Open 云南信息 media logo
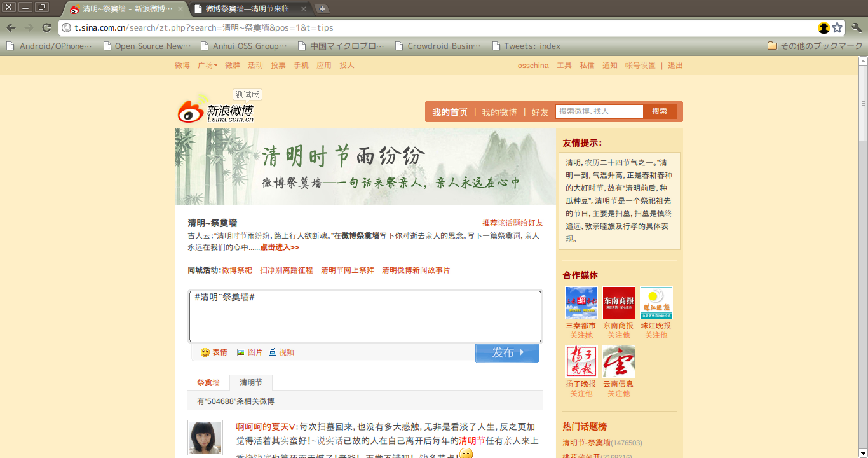The width and height of the screenshot is (868, 458). pos(619,361)
